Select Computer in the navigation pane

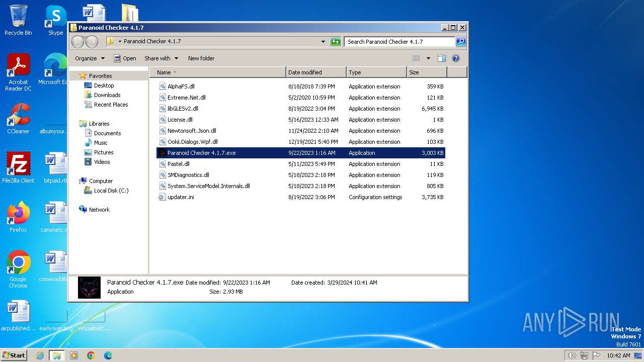point(101,181)
